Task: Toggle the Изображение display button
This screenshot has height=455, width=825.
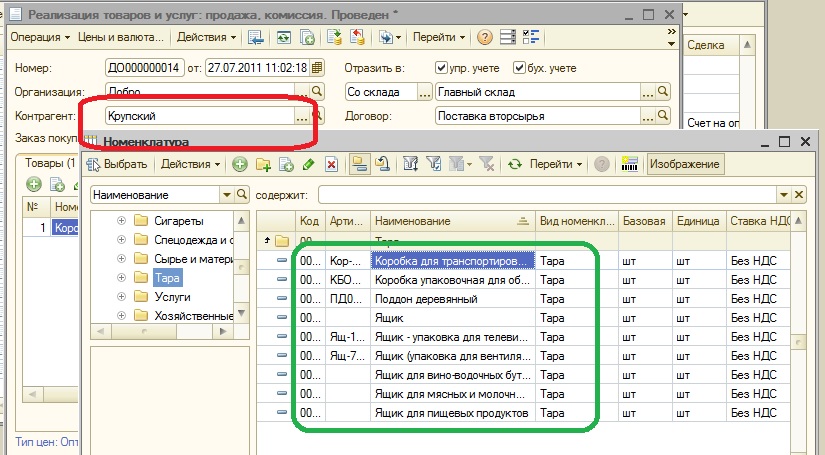Action: coord(685,164)
